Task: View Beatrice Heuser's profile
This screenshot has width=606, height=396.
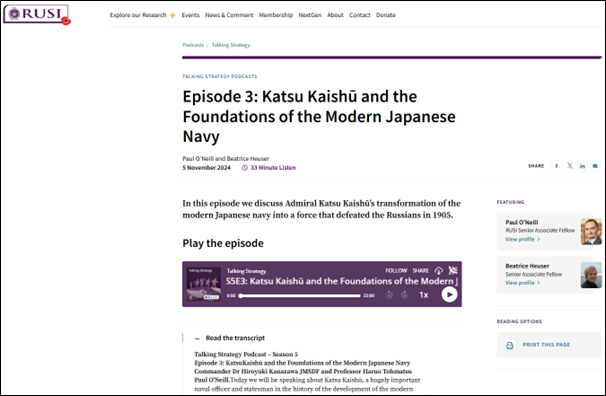Action: point(522,283)
